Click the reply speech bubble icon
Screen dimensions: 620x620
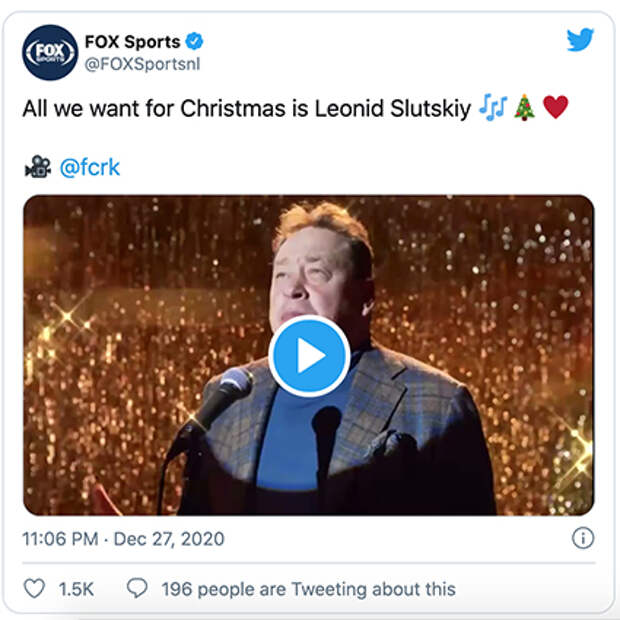[x=137, y=589]
